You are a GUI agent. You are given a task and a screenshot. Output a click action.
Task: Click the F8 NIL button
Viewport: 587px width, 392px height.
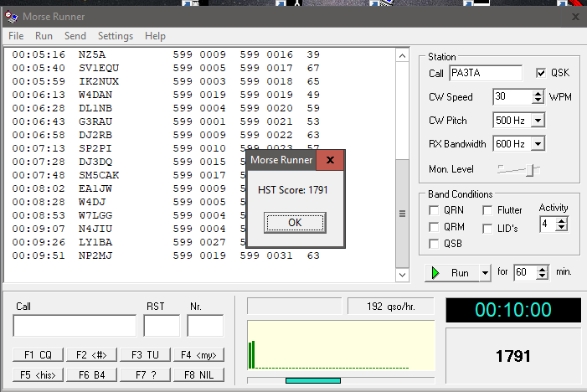coord(198,374)
